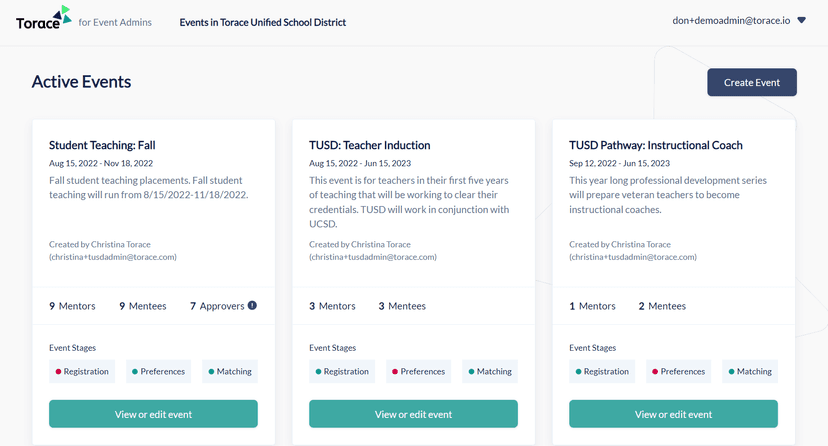Select Preferences stage in TUSD: Teacher Induction
The height and width of the screenshot is (446, 828).
pos(418,372)
